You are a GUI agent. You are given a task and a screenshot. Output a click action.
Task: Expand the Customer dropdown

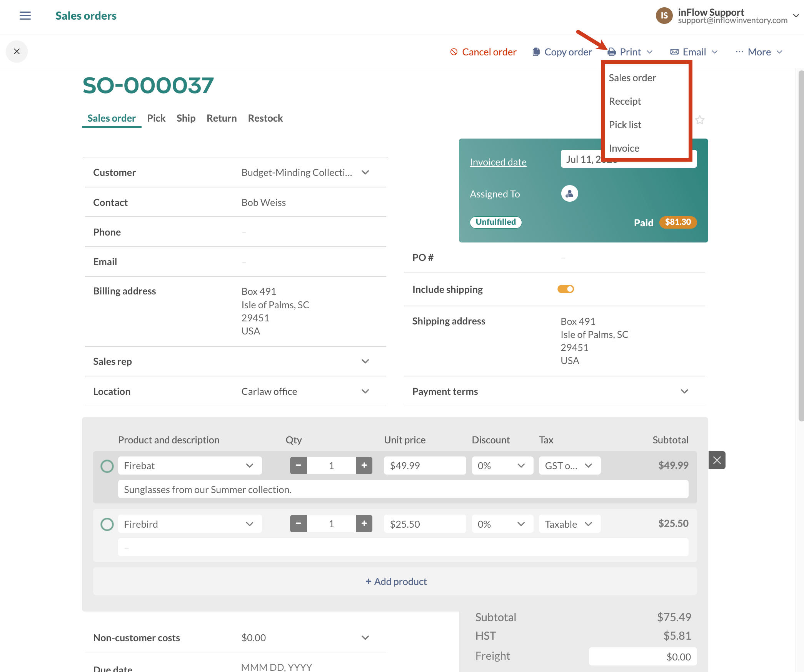(365, 172)
